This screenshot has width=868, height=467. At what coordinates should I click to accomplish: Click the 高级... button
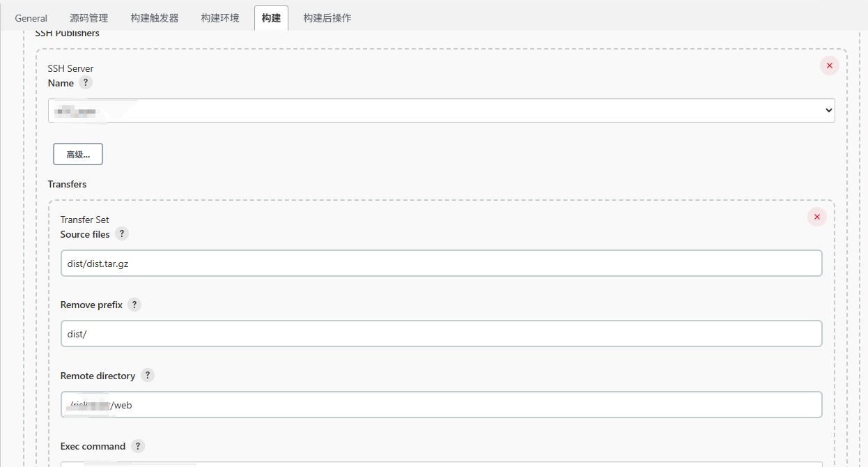tap(77, 153)
